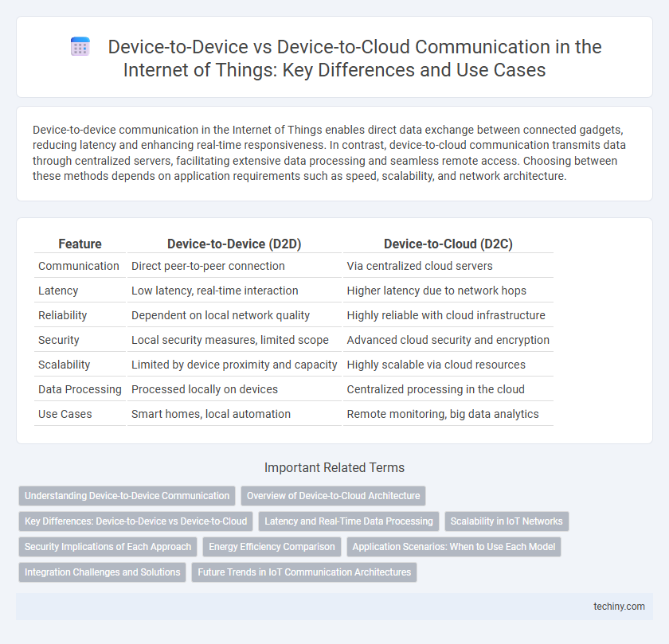Click 'Processed locally on devices' cell

coord(234,389)
